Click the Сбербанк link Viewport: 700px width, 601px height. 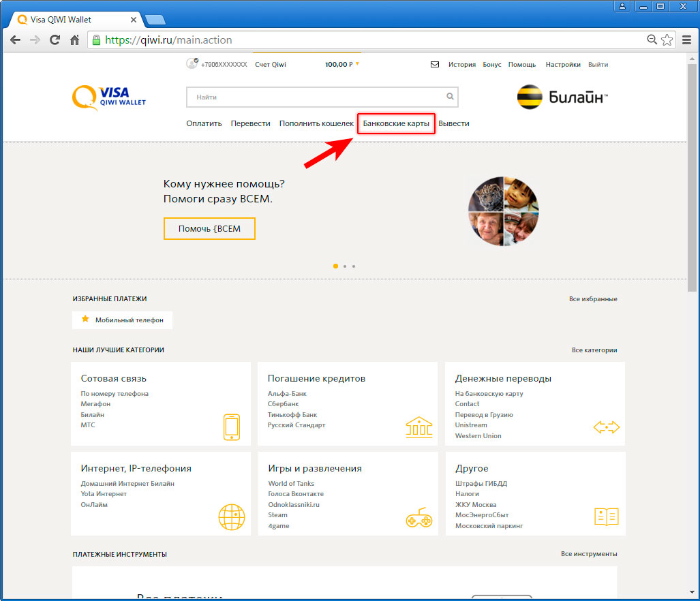click(x=283, y=404)
